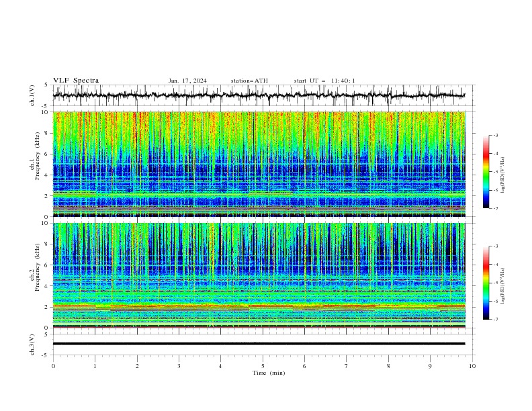Click the ch.1 voltage waveform trace
Image resolution: width=532 pixels, height=411 pixels.
click(259, 95)
